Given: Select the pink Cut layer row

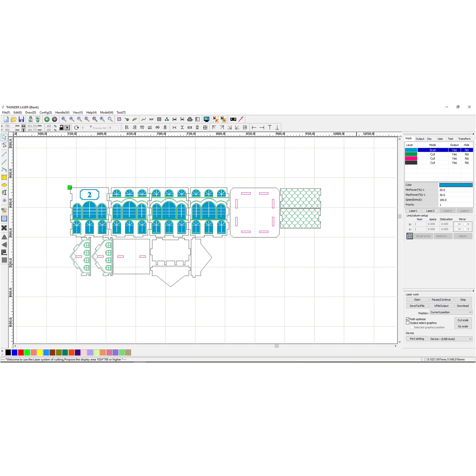Looking at the screenshot, I should tap(432, 159).
